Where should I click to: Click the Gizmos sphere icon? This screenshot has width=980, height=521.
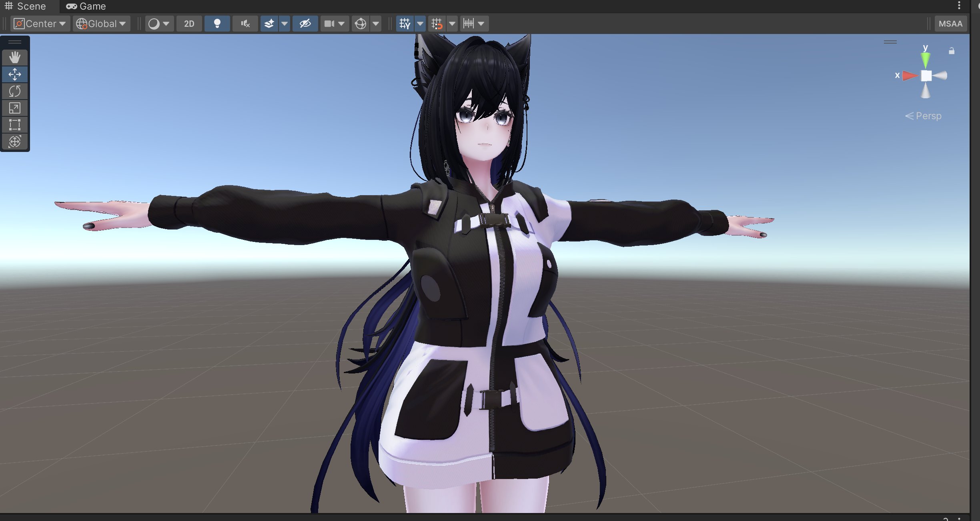coord(360,24)
